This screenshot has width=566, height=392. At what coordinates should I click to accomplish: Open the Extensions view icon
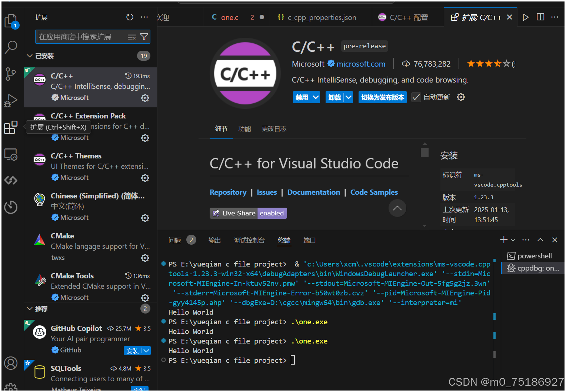click(x=11, y=127)
